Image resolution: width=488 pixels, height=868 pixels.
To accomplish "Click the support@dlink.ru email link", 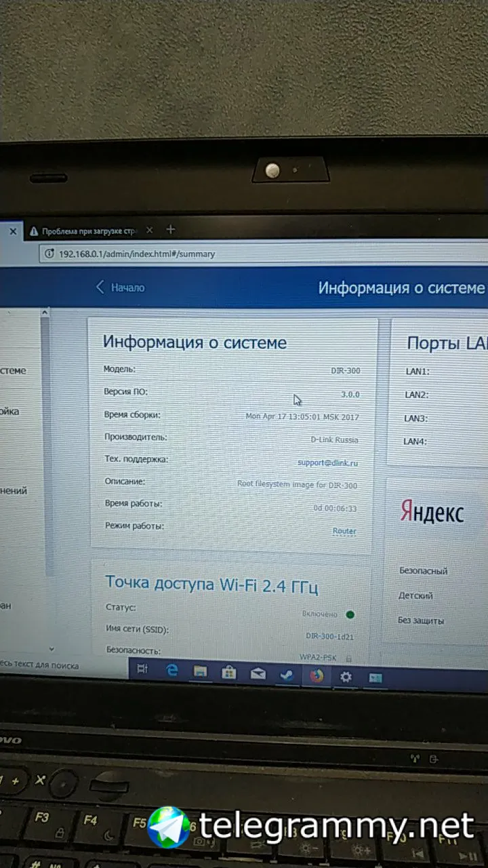I will 327,462.
